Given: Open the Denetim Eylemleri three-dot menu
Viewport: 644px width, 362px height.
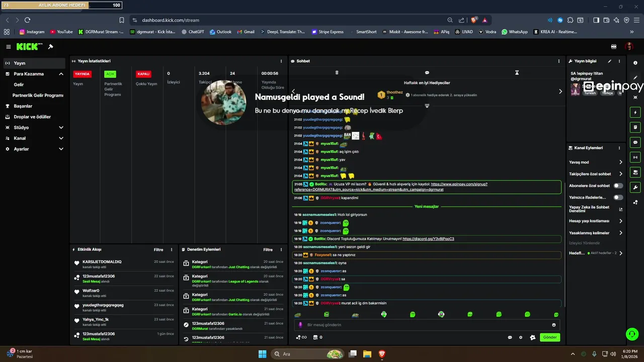Looking at the screenshot, I should coord(281,249).
